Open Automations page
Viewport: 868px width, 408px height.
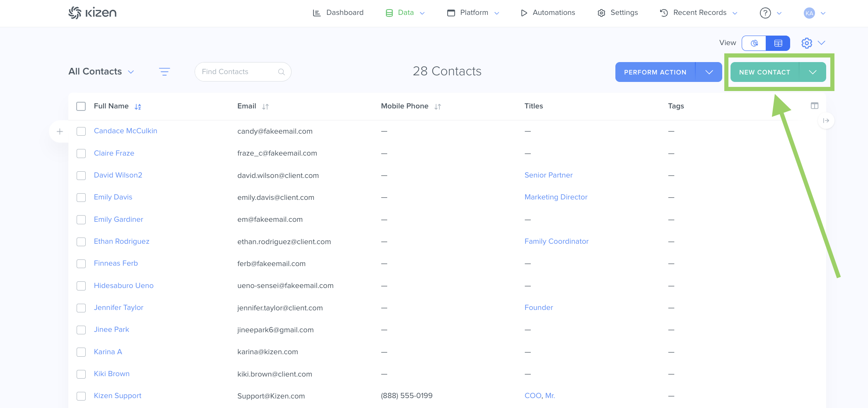554,13
